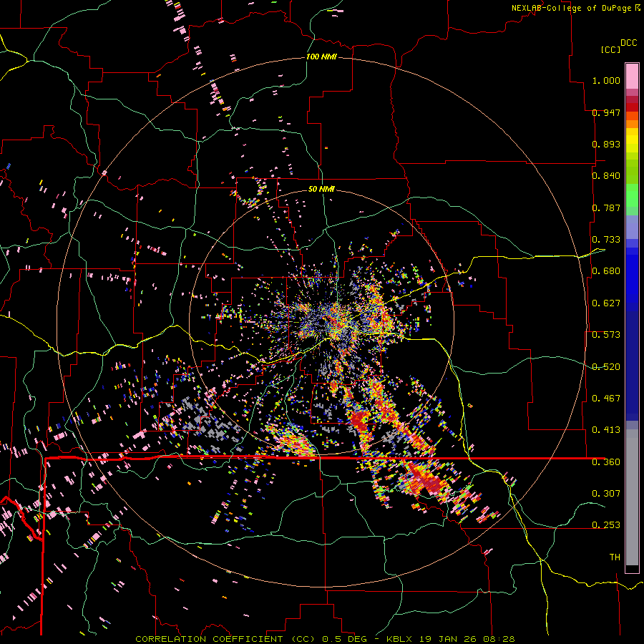644x644 pixels.
Task: Pick the red segment of the color bar
Action: tap(632, 107)
